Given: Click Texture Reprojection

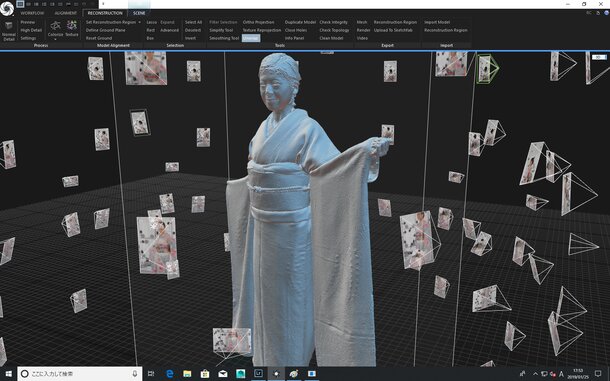Looking at the screenshot, I should click(262, 30).
